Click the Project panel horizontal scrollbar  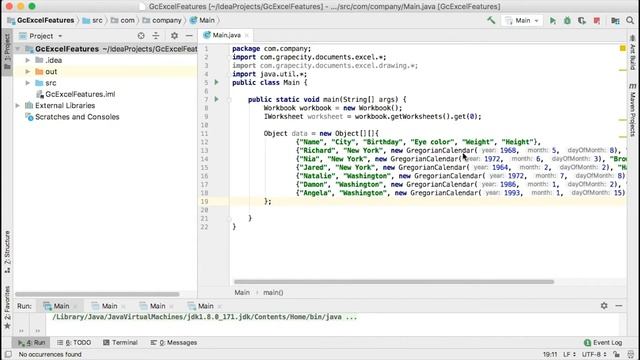(97, 294)
